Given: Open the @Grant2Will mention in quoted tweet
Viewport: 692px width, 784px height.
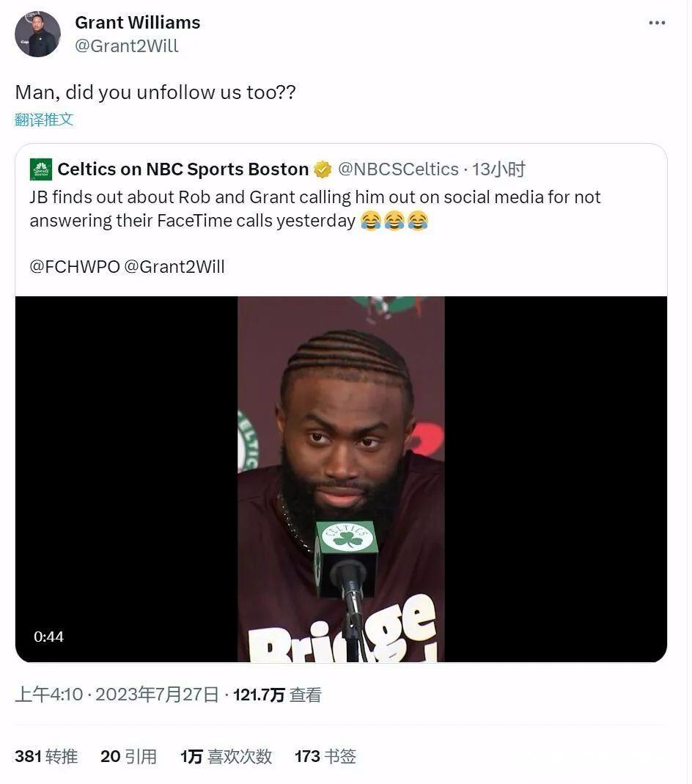Looking at the screenshot, I should [174, 266].
